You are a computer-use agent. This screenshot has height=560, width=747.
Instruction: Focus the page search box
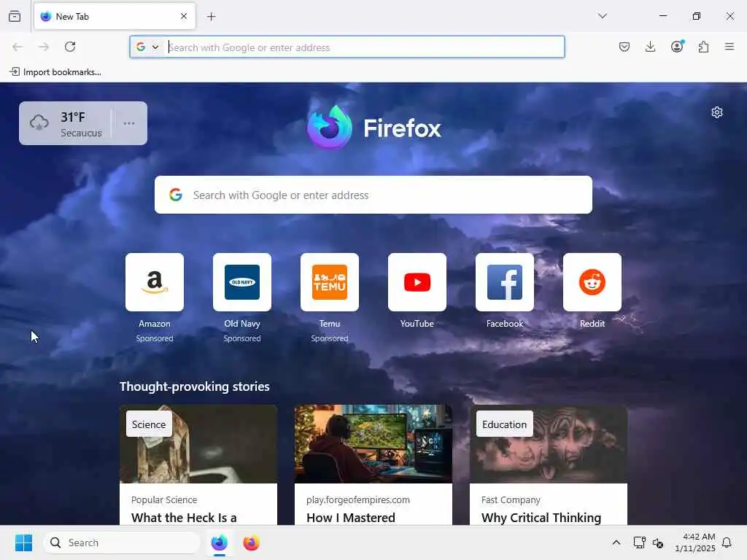pos(373,195)
